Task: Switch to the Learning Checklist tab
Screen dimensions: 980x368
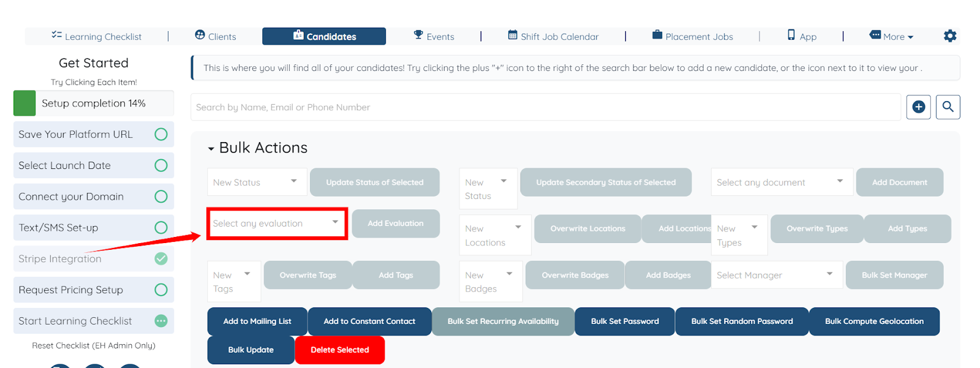Action: pyautogui.click(x=97, y=36)
